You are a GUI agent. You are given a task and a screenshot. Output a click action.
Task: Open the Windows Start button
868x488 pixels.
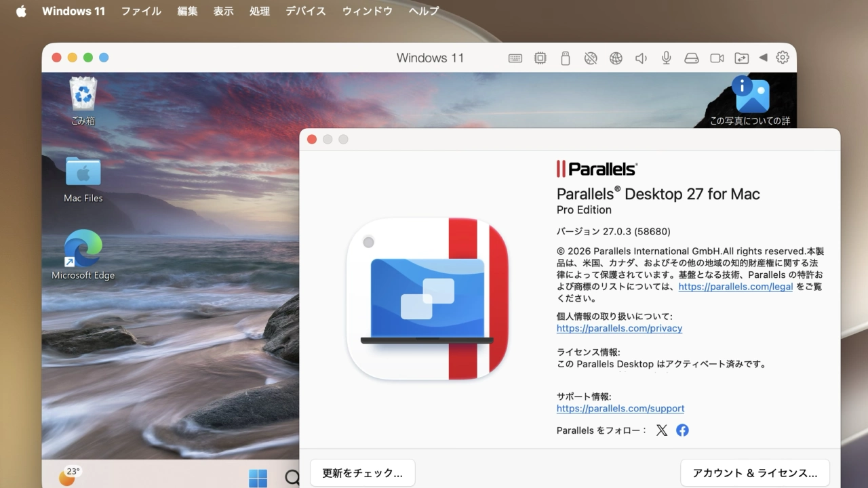258,478
